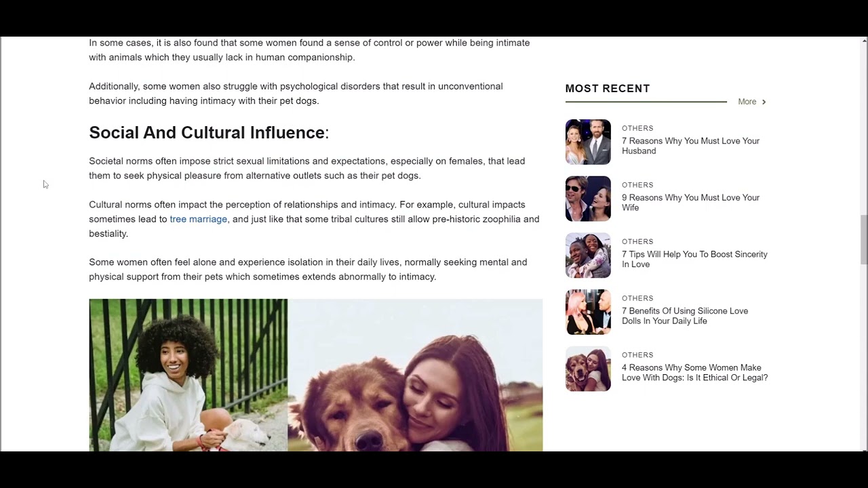Click the thumbnail for the Boost Sincerity article

pyautogui.click(x=588, y=256)
